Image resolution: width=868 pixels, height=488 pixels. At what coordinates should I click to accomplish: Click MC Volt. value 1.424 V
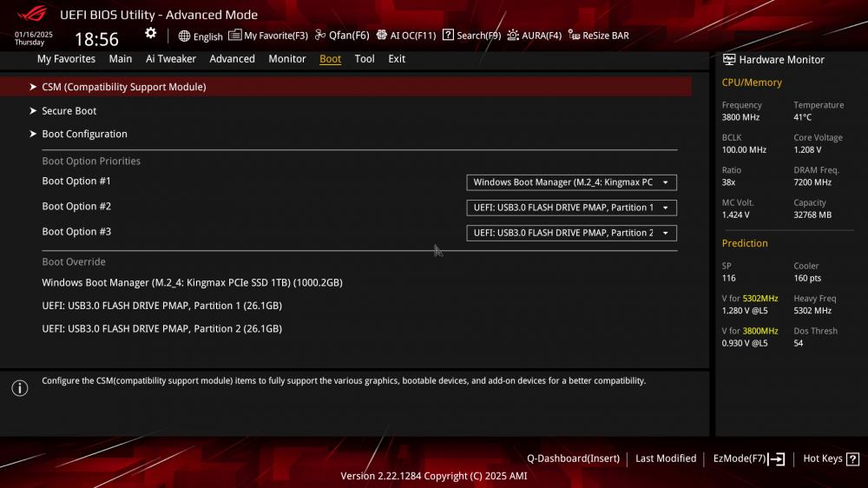tap(736, 215)
